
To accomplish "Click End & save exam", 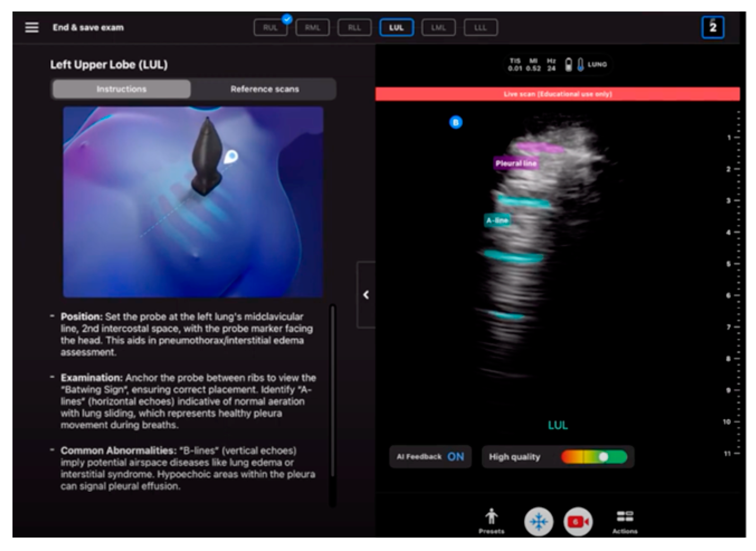I will [x=88, y=27].
